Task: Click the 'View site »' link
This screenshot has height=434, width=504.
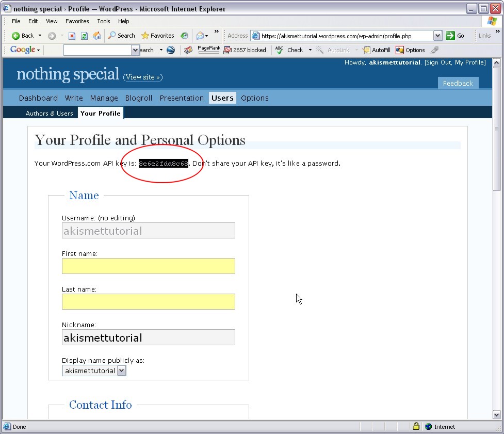Action: [x=143, y=77]
